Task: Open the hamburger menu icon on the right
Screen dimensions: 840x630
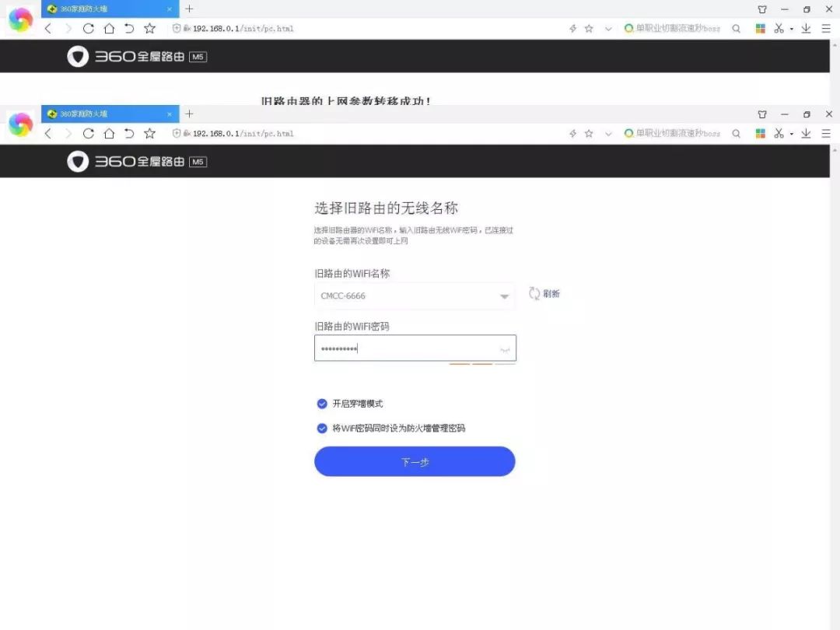Action: click(x=826, y=133)
